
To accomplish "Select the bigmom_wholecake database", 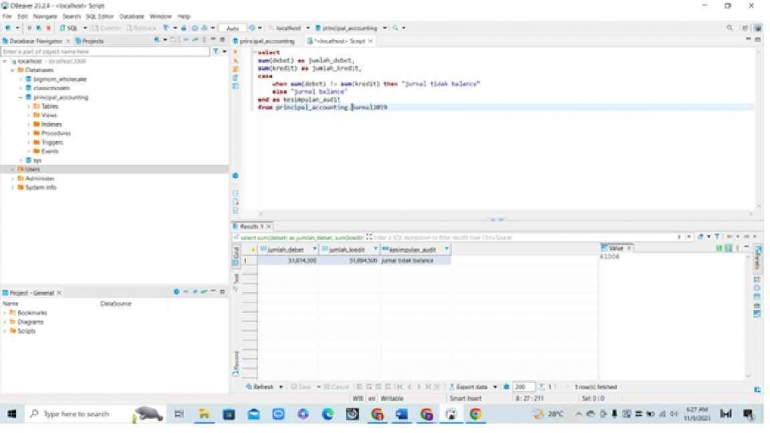I will [60, 79].
